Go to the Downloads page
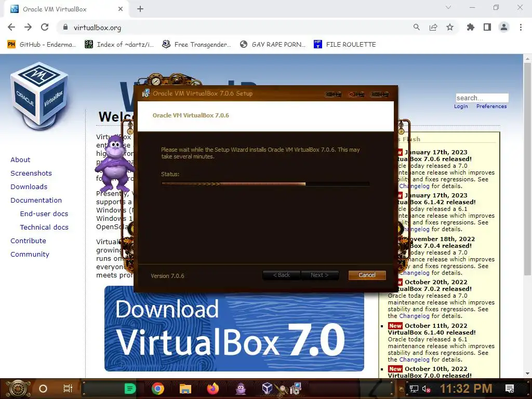Screen dimensions: 532x399 click(x=29, y=187)
